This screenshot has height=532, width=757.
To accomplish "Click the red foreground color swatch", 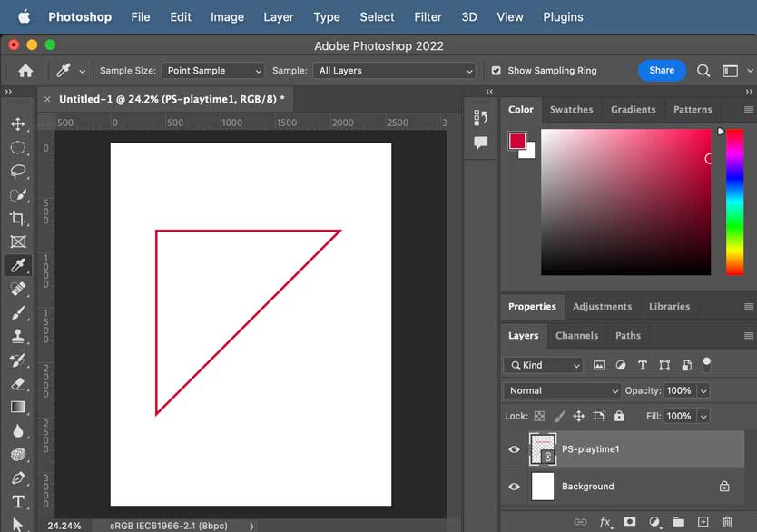I will pyautogui.click(x=517, y=141).
